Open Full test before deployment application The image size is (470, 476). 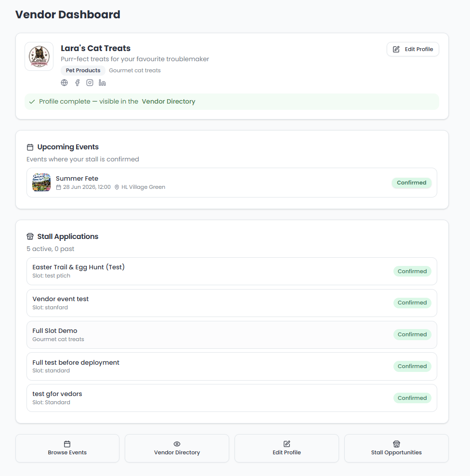[232, 367]
